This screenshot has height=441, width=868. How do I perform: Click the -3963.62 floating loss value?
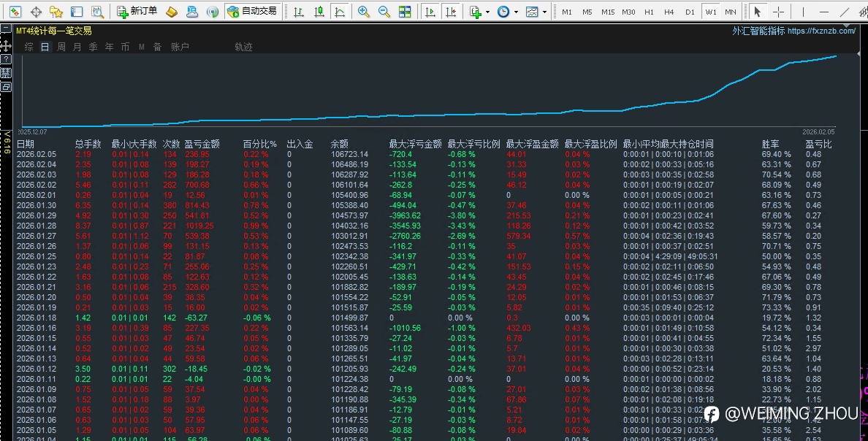coord(405,216)
